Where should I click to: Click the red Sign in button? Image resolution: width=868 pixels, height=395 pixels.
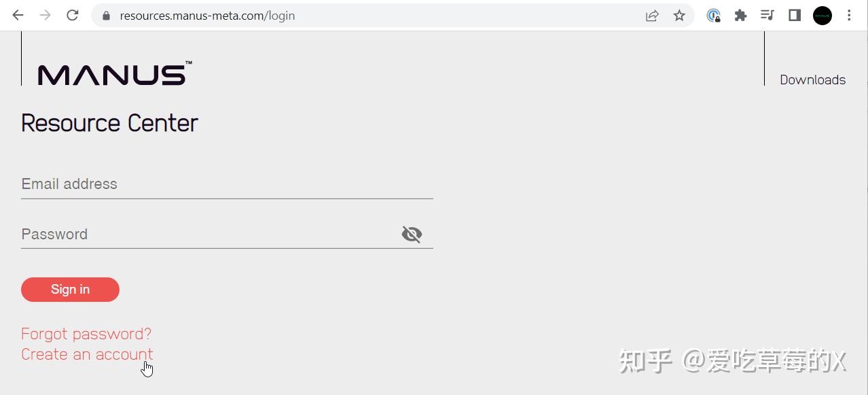click(70, 290)
